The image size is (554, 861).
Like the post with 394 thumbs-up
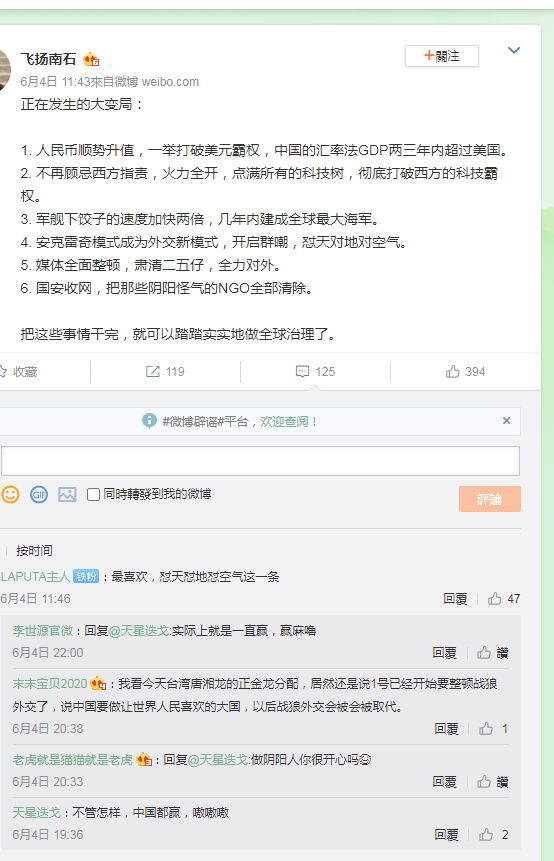point(466,372)
